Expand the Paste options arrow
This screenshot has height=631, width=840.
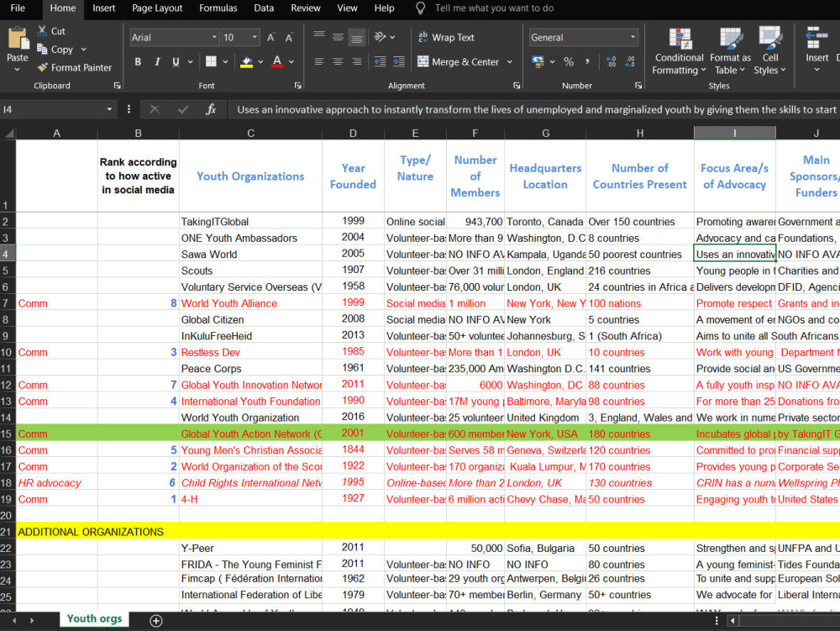coord(17,70)
